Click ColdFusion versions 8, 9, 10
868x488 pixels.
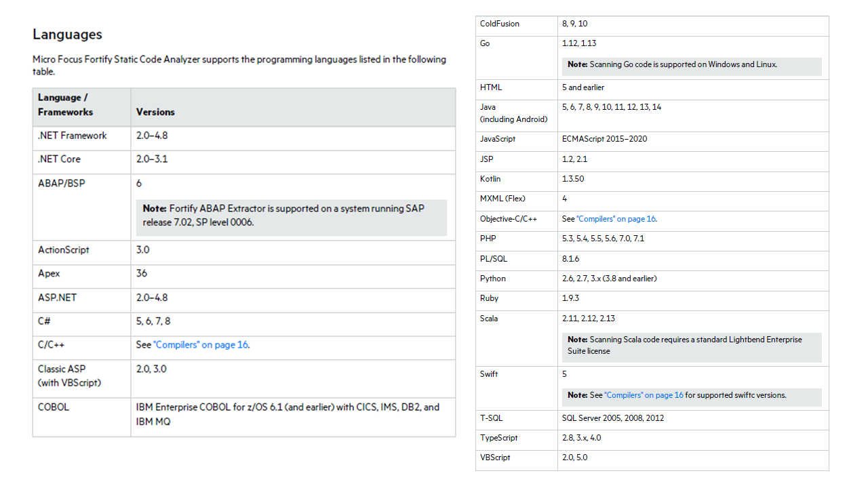[575, 24]
